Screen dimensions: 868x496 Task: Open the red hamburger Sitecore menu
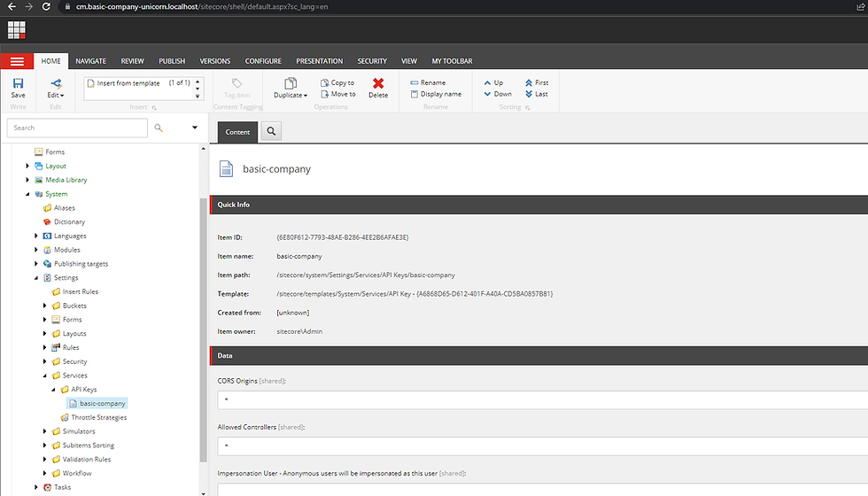[x=17, y=61]
